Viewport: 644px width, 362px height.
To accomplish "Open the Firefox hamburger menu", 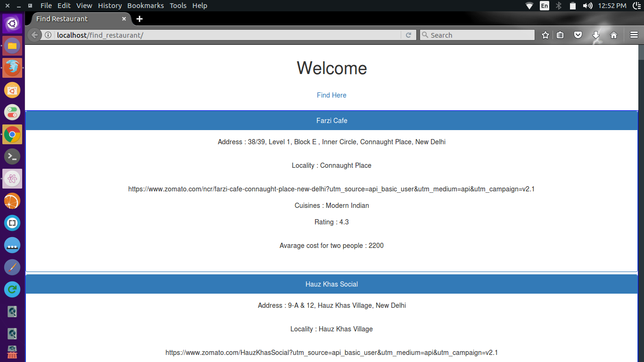I will click(634, 35).
